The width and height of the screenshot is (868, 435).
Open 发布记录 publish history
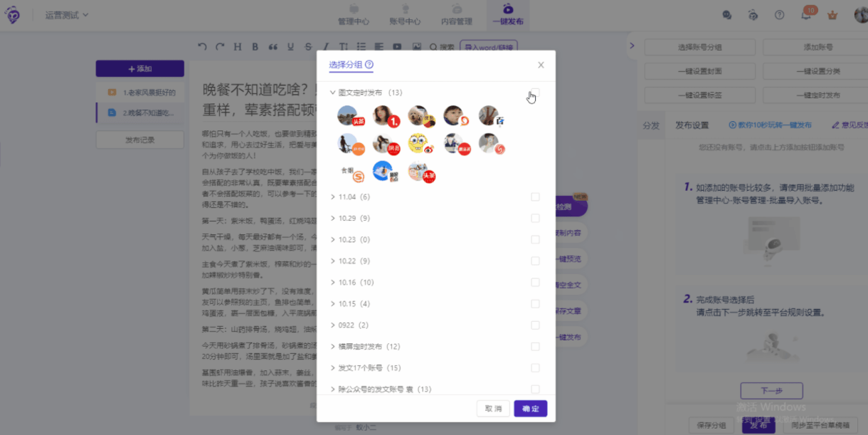[x=140, y=140]
